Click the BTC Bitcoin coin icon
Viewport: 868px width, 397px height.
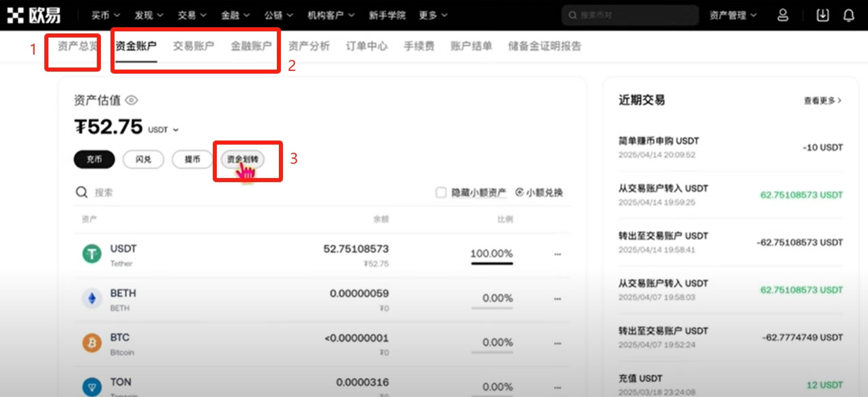[91, 343]
